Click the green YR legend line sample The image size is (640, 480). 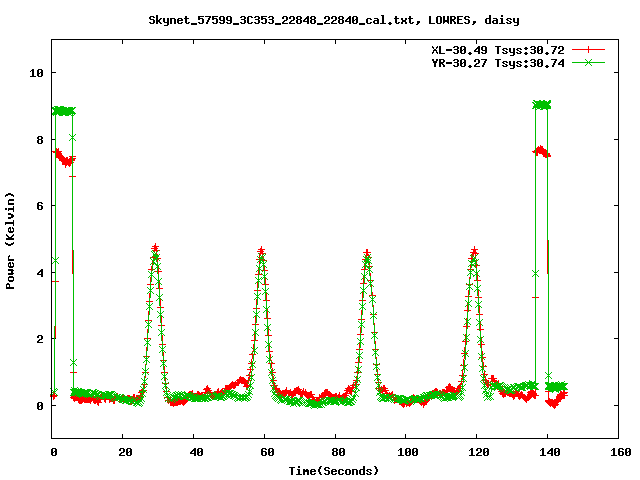pyautogui.click(x=588, y=62)
